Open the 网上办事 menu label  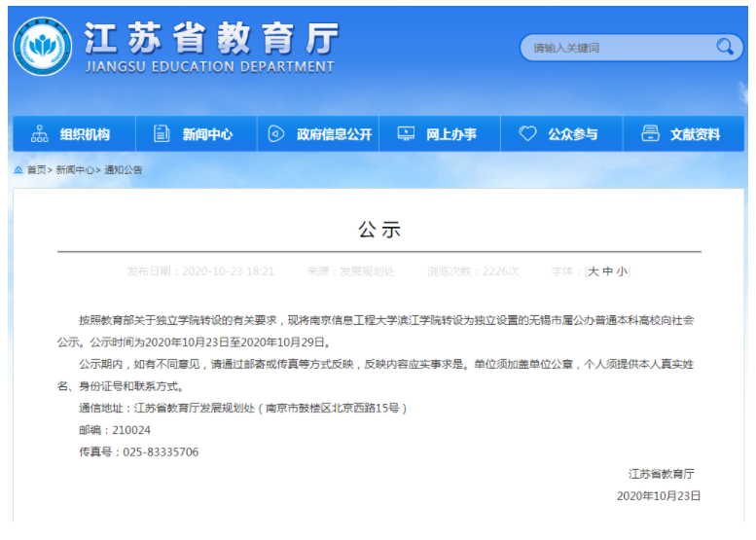pos(451,135)
